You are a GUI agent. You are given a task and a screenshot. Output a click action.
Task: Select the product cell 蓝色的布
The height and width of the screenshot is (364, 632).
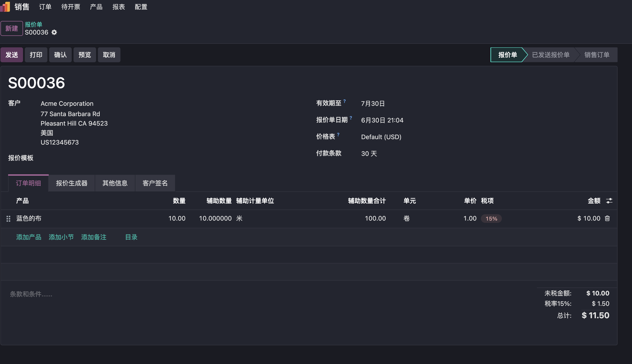coord(29,218)
